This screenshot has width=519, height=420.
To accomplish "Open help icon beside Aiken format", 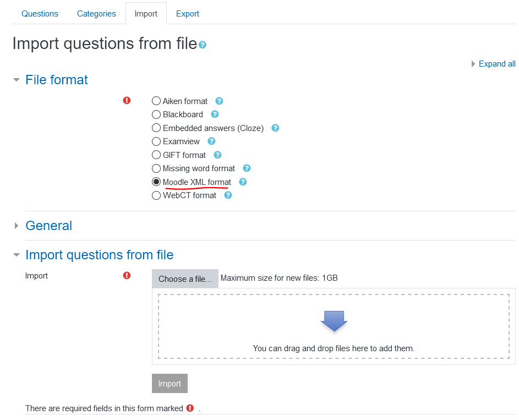I will pos(219,101).
